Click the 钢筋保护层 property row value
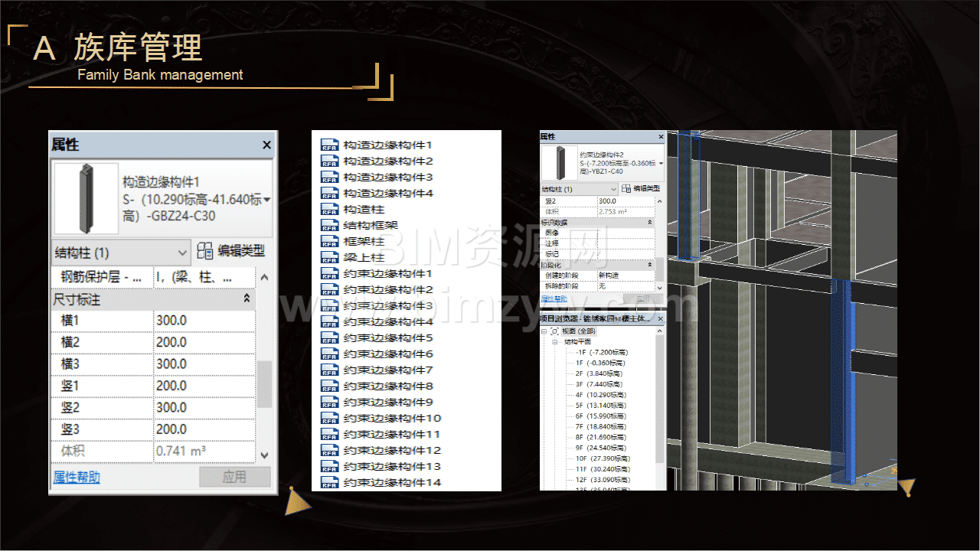This screenshot has width=980, height=551. click(204, 279)
